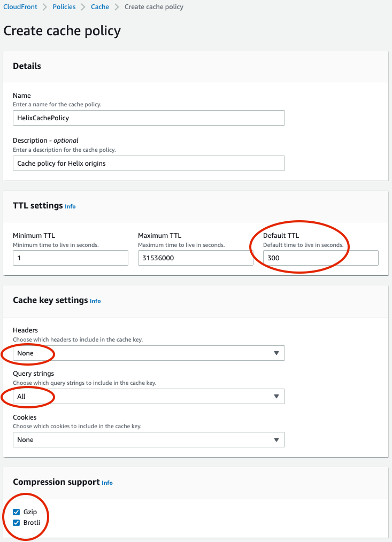Click the Minimum TTL input
Screen dimensions: 392x542
click(71, 258)
